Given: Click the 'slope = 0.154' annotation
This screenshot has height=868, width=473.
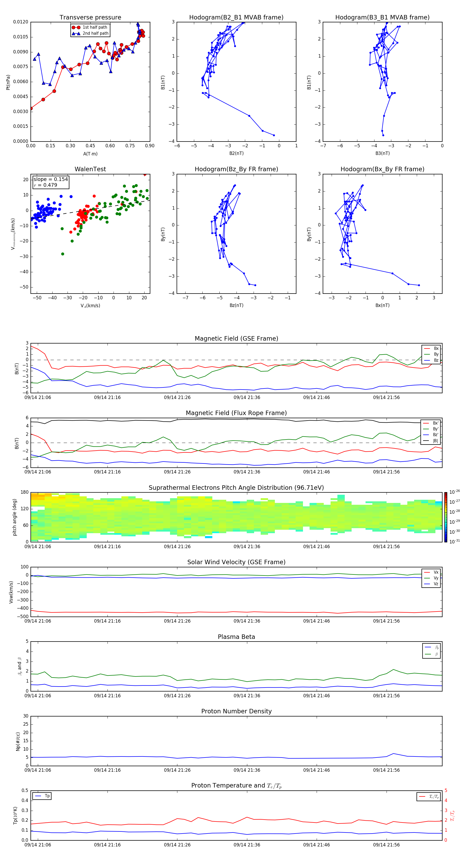Looking at the screenshot, I should 50,179.
